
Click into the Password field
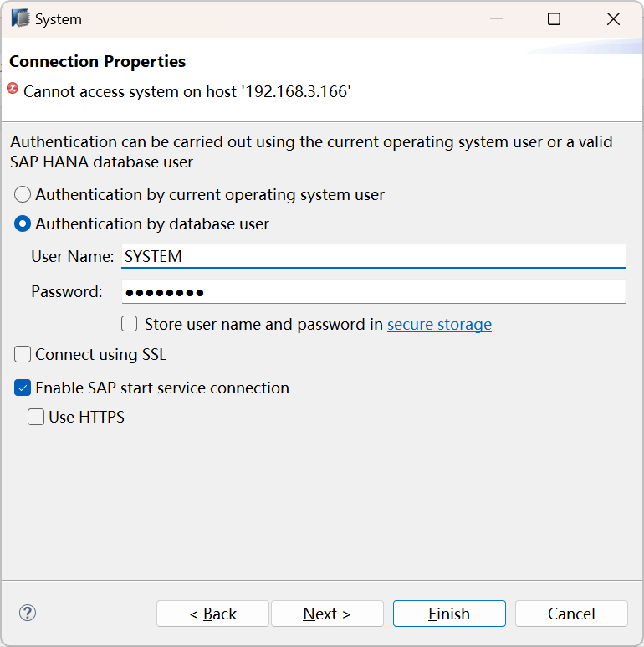pyautogui.click(x=374, y=292)
